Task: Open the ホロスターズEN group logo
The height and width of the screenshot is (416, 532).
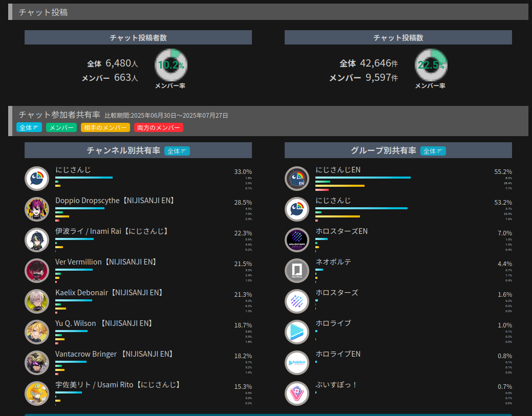Action: [x=297, y=240]
